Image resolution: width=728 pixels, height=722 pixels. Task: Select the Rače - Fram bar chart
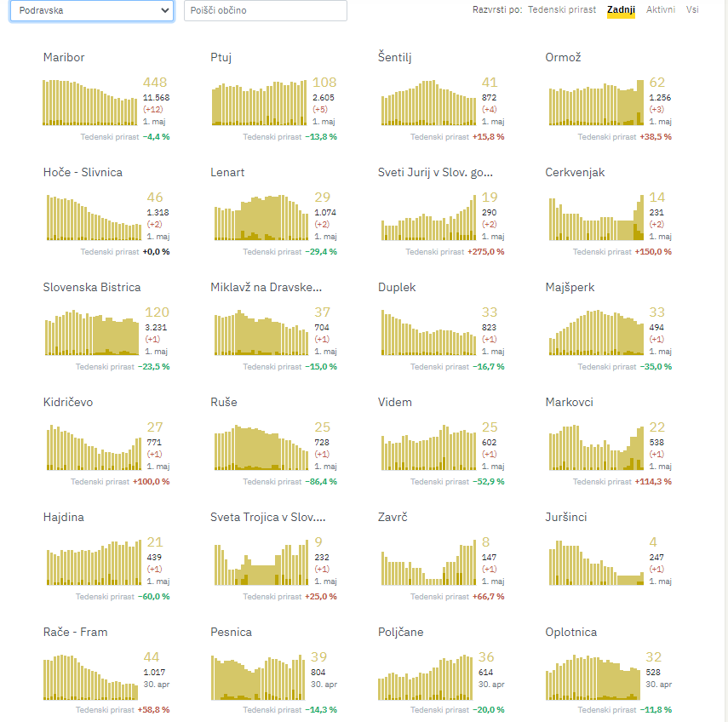click(90, 677)
